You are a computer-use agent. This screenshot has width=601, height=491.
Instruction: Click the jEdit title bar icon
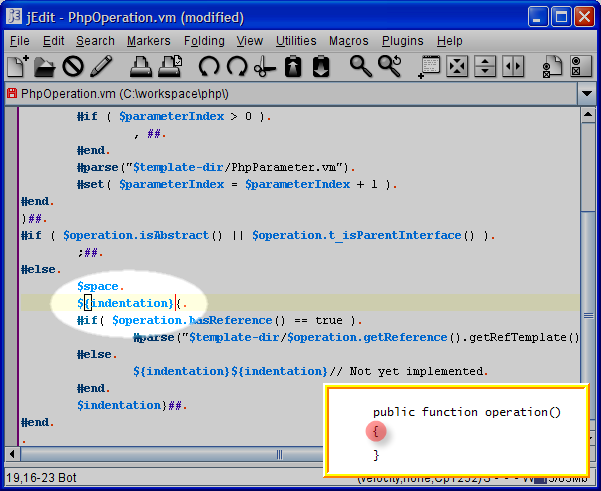coord(14,16)
